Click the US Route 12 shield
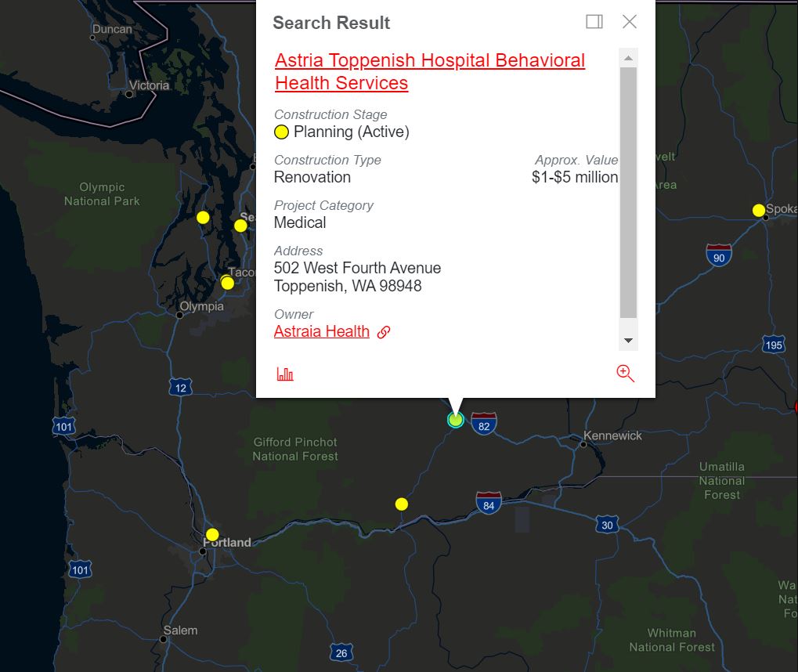The image size is (798, 672). [x=181, y=388]
